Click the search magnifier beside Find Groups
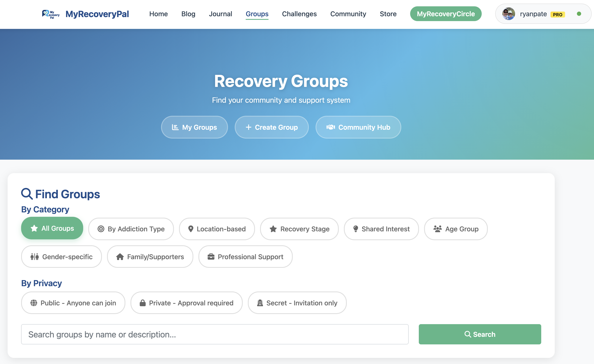594x364 pixels. click(27, 194)
